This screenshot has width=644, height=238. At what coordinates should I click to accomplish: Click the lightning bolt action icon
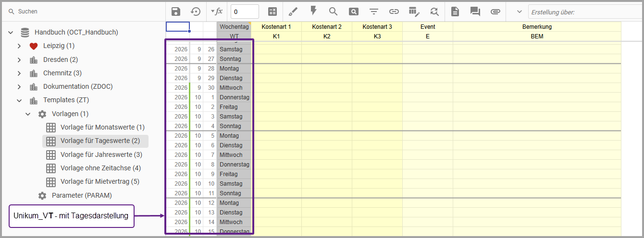313,11
